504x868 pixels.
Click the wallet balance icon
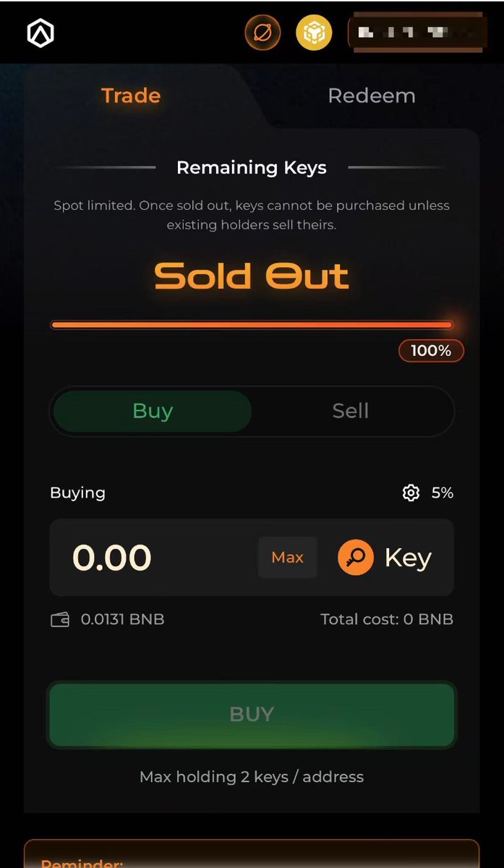click(60, 620)
